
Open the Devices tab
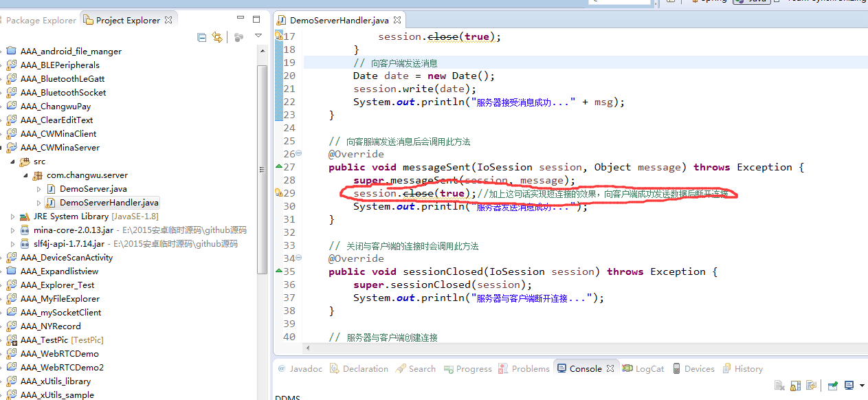[x=693, y=368]
